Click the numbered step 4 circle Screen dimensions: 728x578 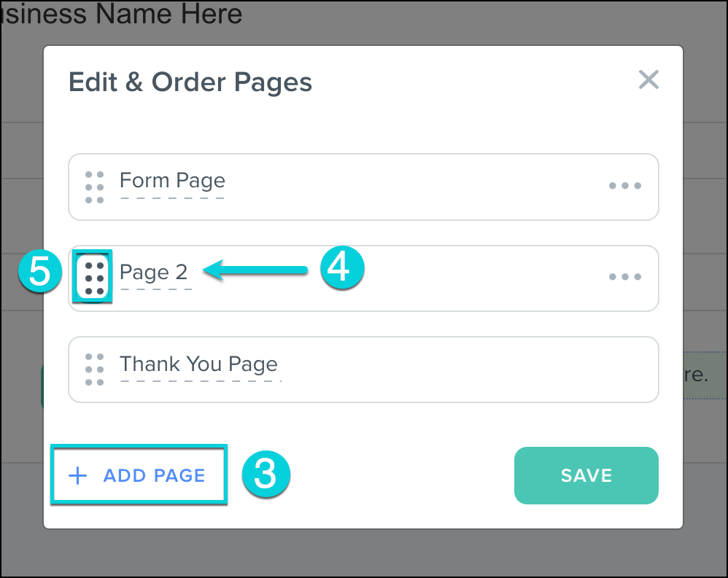[339, 268]
